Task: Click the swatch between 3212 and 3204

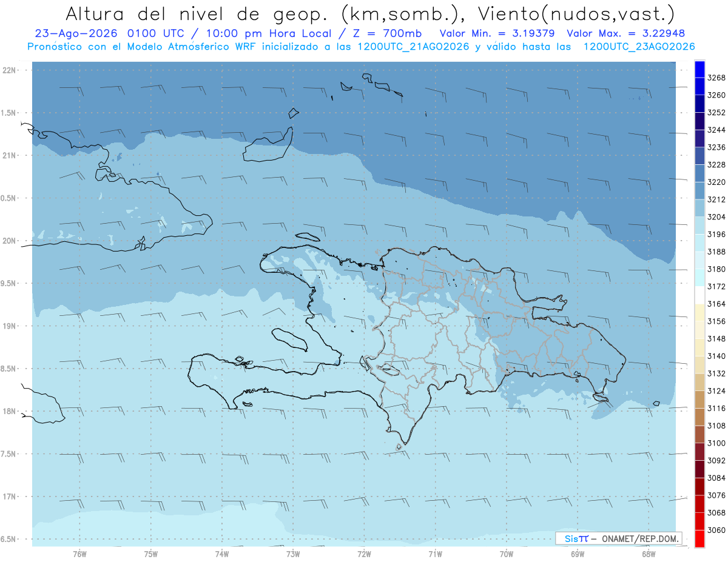Action: click(699, 209)
